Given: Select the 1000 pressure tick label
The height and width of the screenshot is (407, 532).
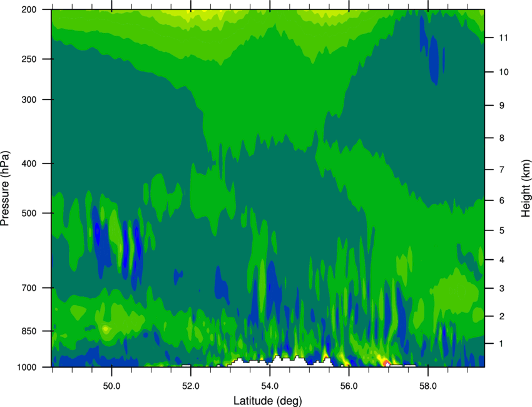Looking at the screenshot, I should (26, 368).
